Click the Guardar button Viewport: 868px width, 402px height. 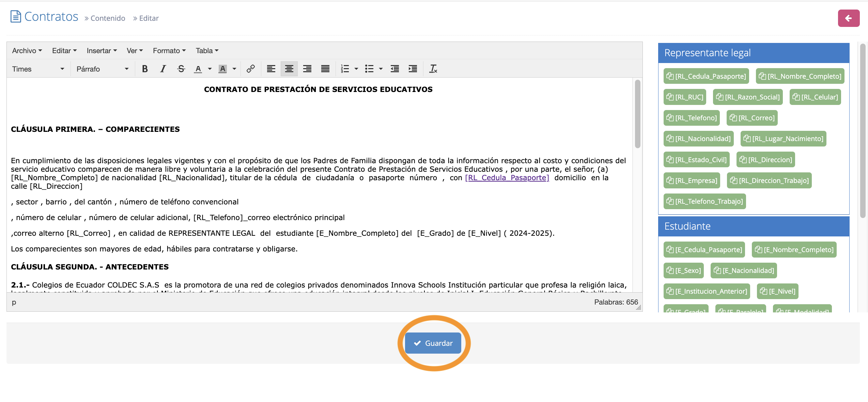(x=433, y=343)
